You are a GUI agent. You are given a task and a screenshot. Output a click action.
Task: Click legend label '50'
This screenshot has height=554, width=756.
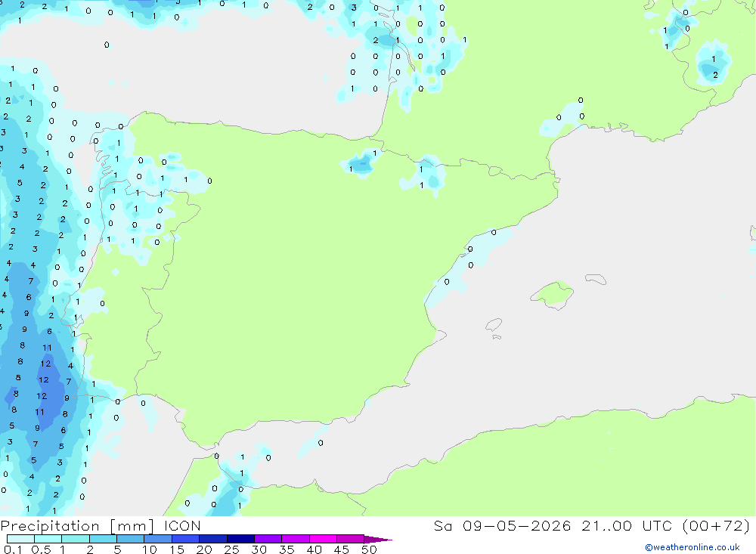point(369,549)
